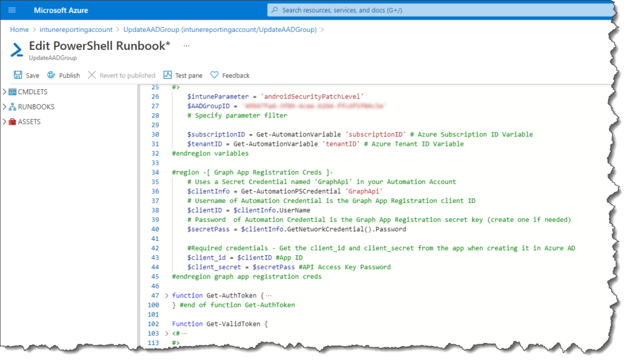The width and height of the screenshot is (630, 364).
Task: Click '#region -[ Graph App Registration Creds ]-' line
Action: click(x=252, y=172)
